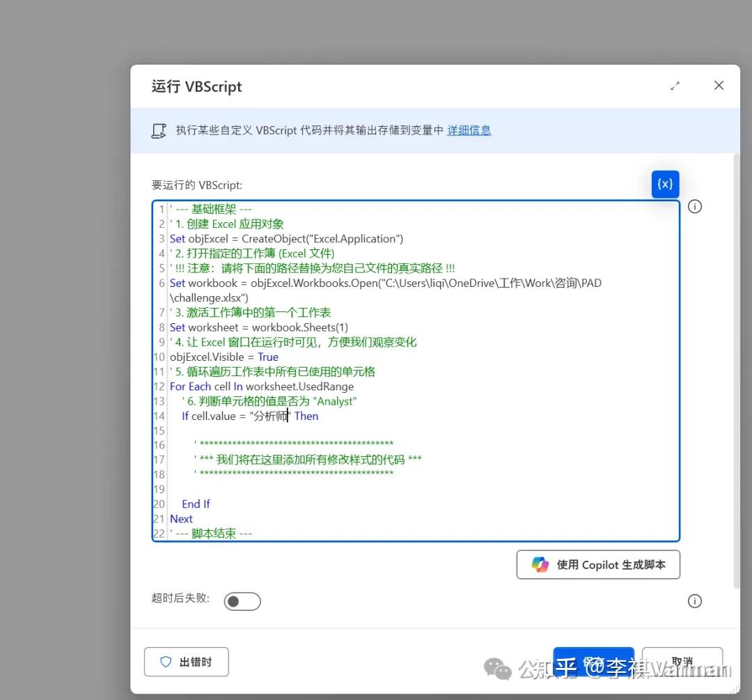This screenshot has width=752, height=700.
Task: Click the 使用 Copilot 生成脚本 button
Action: click(x=597, y=564)
